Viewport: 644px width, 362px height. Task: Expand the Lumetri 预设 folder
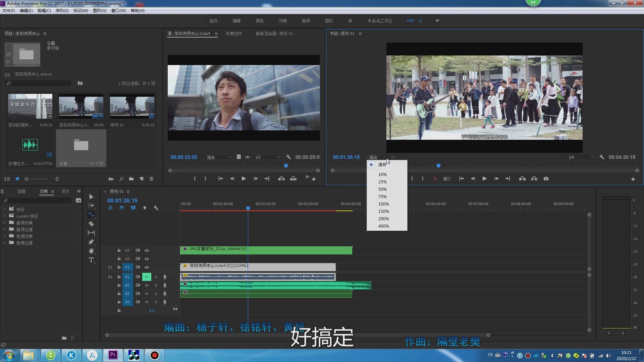4,216
